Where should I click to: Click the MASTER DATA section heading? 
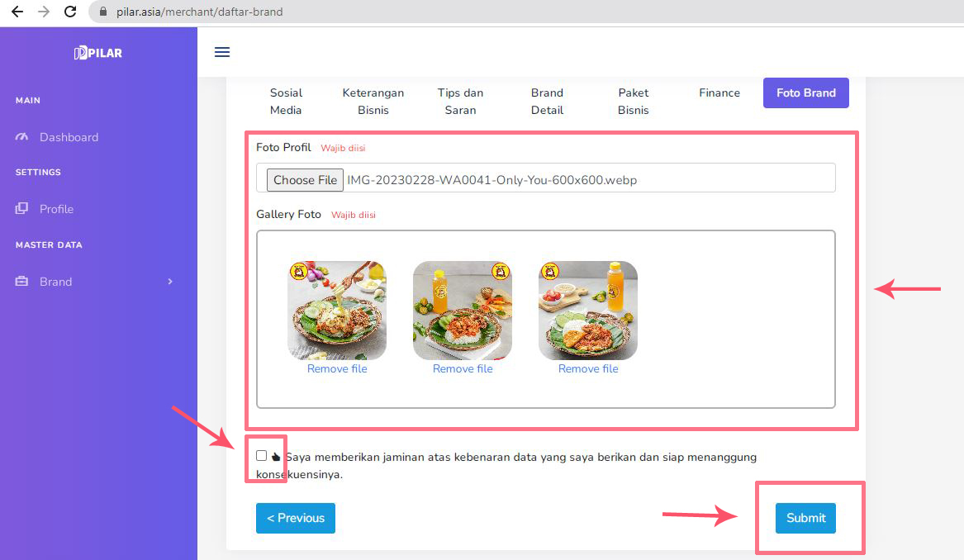(49, 244)
